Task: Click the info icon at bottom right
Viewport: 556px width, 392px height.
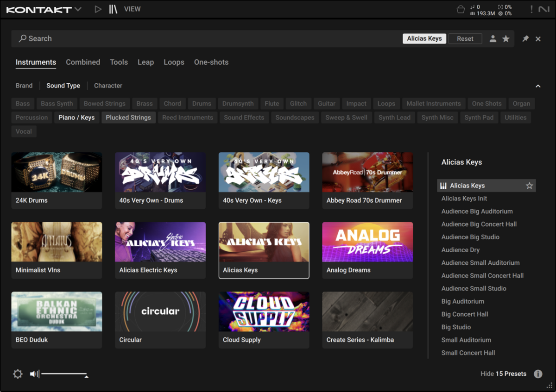Action: (538, 374)
